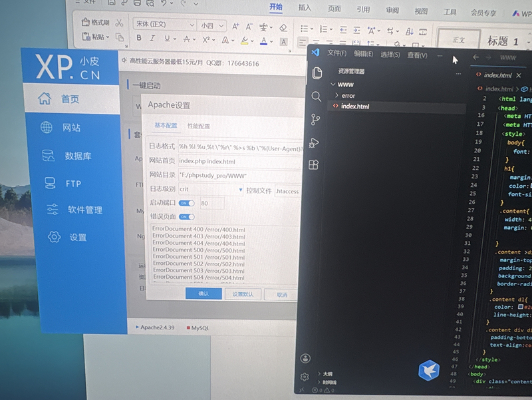
Task: Click the 网站首页 input field
Action: 240,162
